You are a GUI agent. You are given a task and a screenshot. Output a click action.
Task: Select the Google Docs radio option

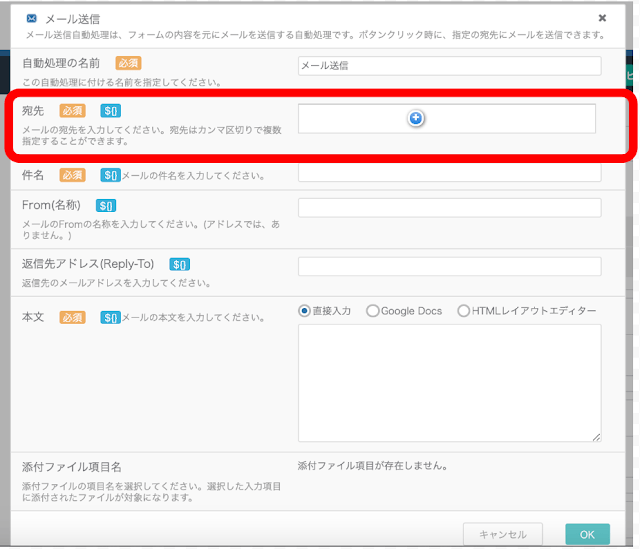click(x=372, y=311)
